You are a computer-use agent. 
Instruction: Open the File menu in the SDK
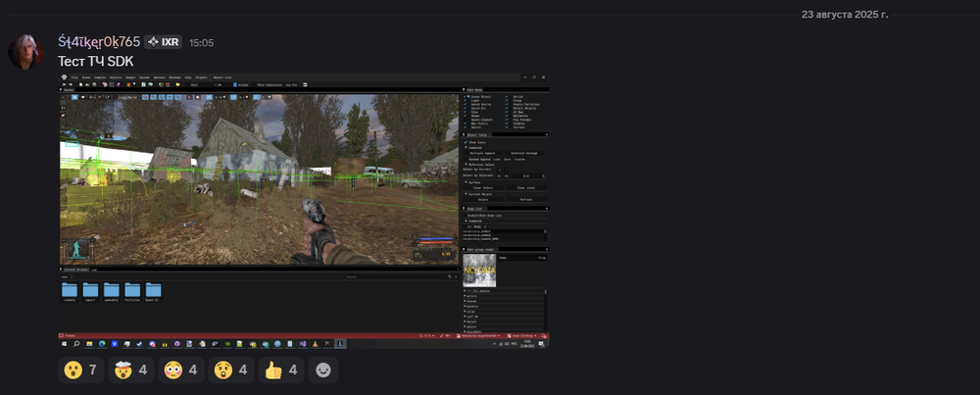click(x=73, y=77)
